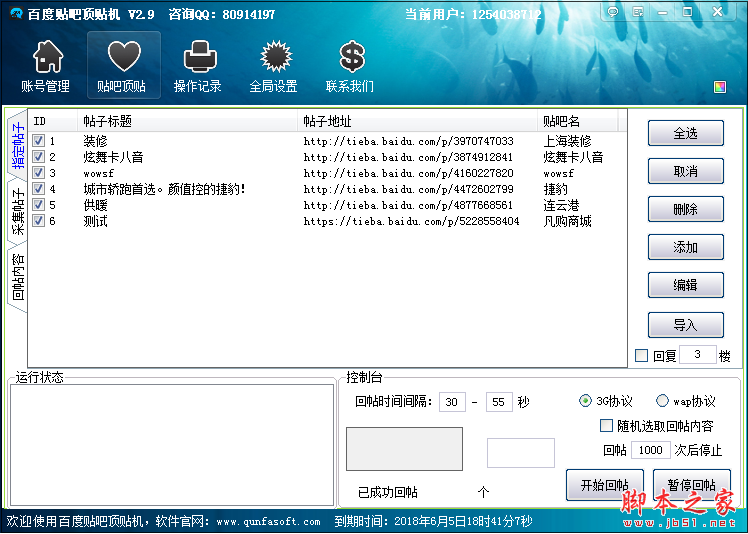This screenshot has height=534, width=748.
Task: Uncheck row 4 城市轿跑首选 checkbox
Action: point(39,188)
